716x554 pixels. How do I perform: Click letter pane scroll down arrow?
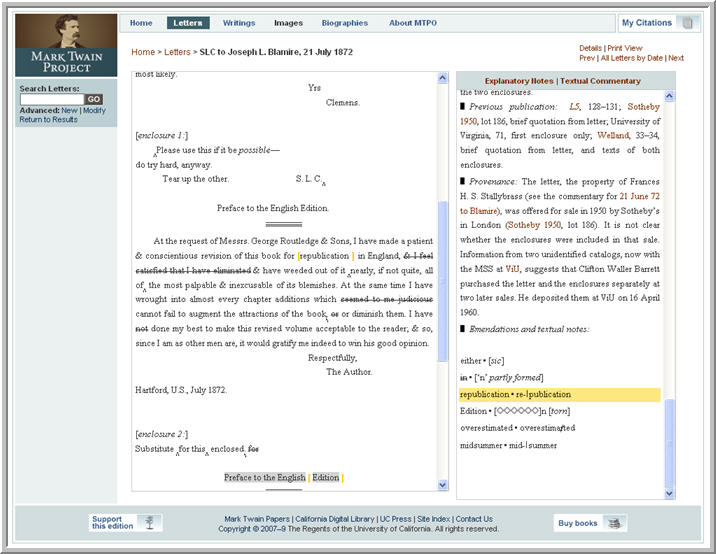click(442, 485)
